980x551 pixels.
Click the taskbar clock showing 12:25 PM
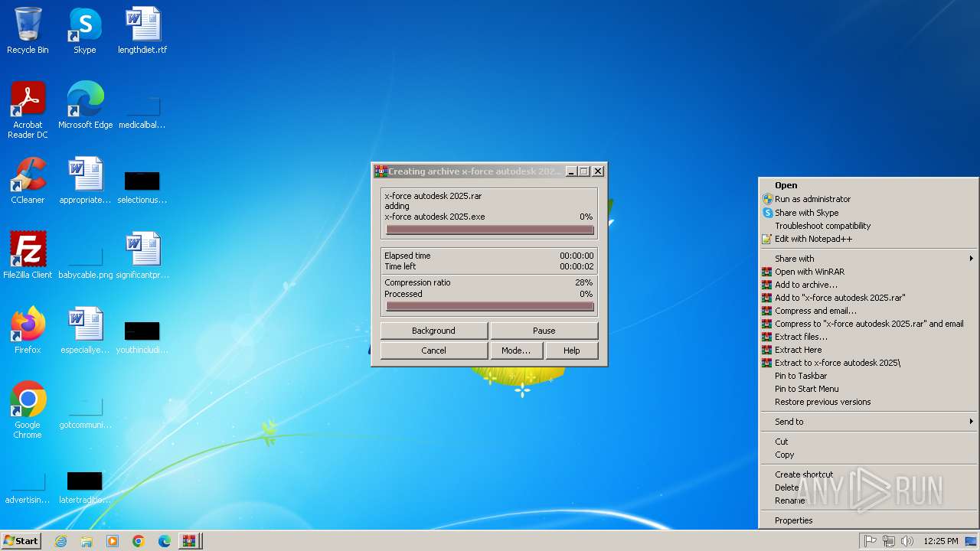tap(940, 541)
